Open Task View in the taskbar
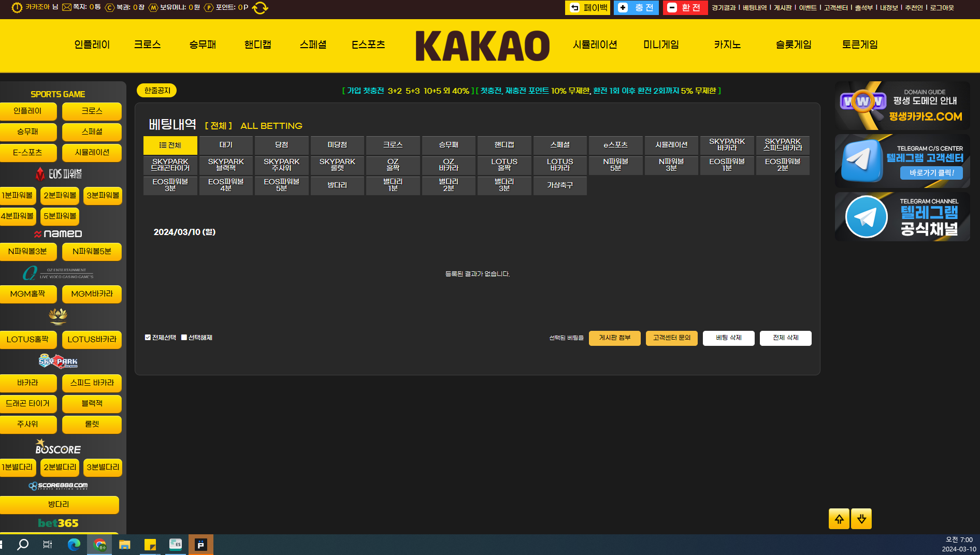The height and width of the screenshot is (555, 980). [48, 545]
